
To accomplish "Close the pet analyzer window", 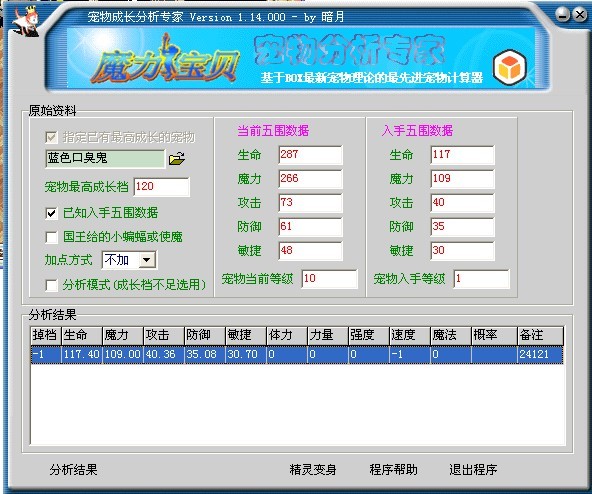I will click(580, 15).
